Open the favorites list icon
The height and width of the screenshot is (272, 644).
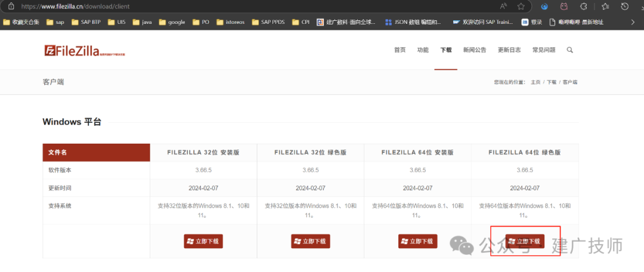605,7
